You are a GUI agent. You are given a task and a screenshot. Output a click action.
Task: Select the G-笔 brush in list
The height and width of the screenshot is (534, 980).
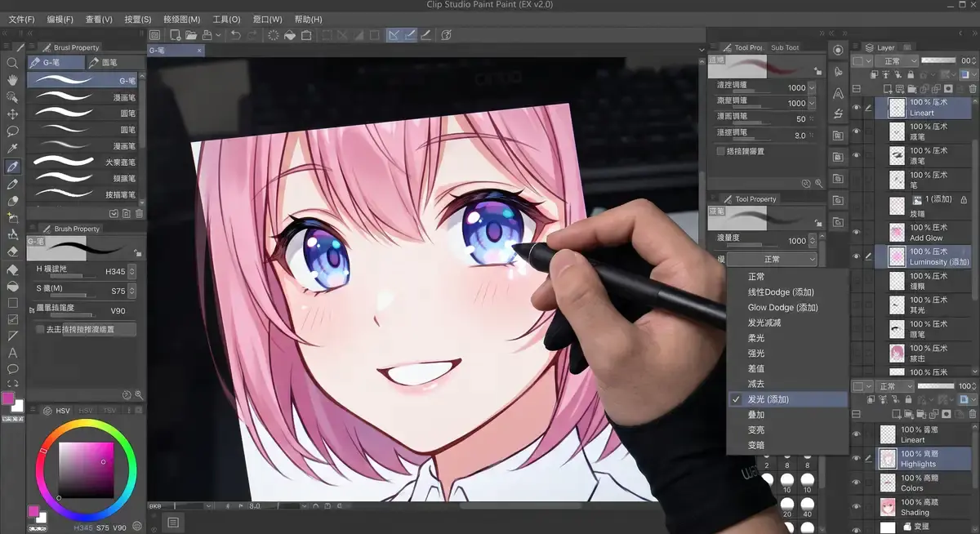(x=83, y=80)
